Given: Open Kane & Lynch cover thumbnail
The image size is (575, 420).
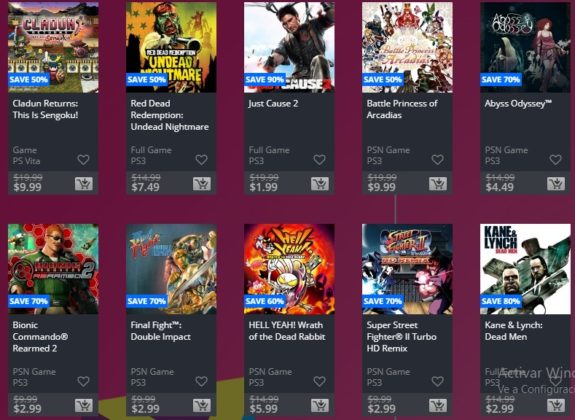Looking at the screenshot, I should (x=525, y=269).
